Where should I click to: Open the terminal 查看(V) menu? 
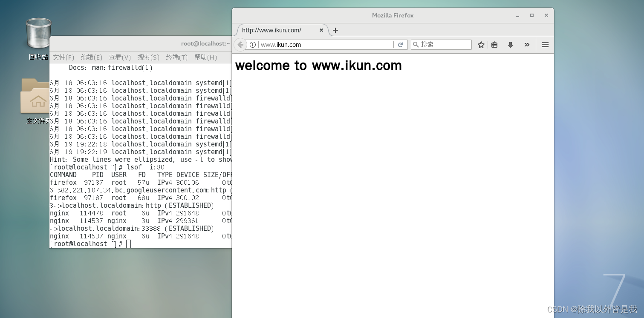point(120,57)
